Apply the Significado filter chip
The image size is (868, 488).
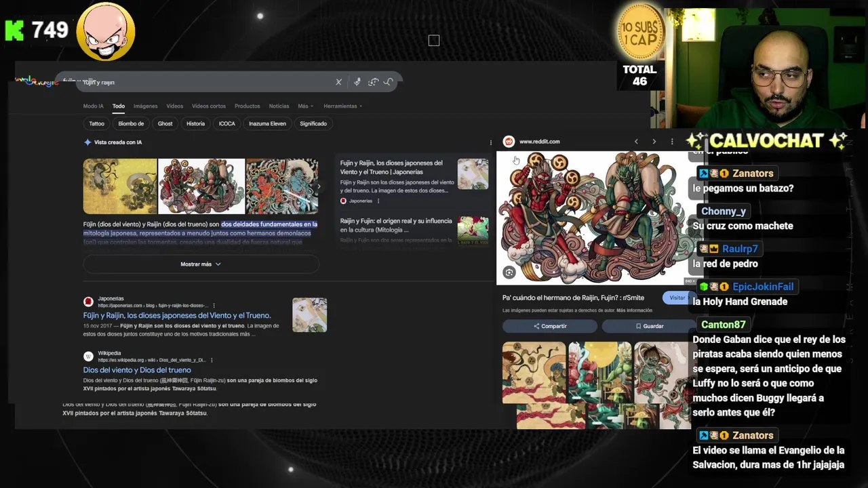point(313,124)
